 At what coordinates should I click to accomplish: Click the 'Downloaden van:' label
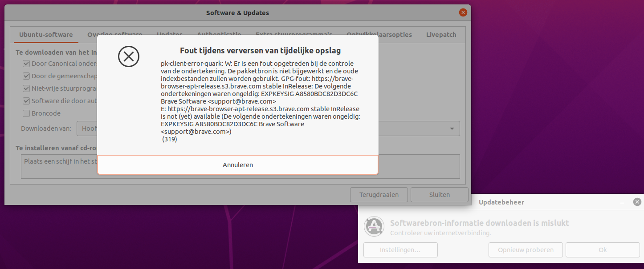(x=46, y=128)
